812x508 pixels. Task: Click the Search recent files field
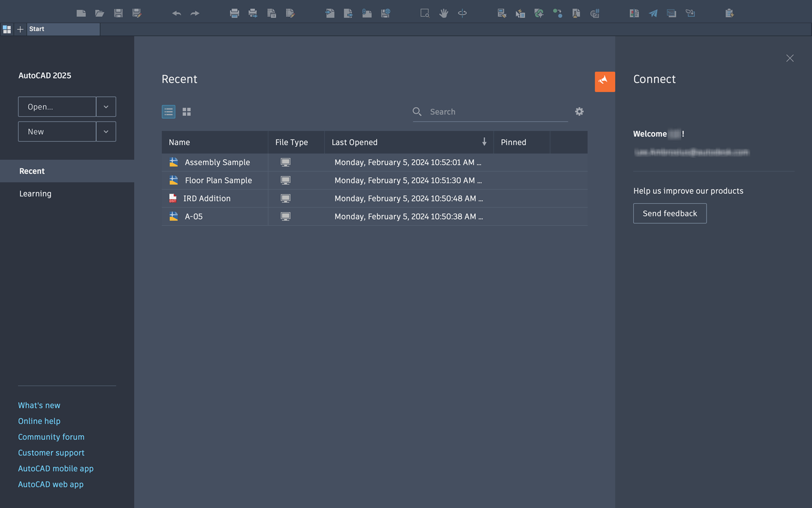coord(489,112)
